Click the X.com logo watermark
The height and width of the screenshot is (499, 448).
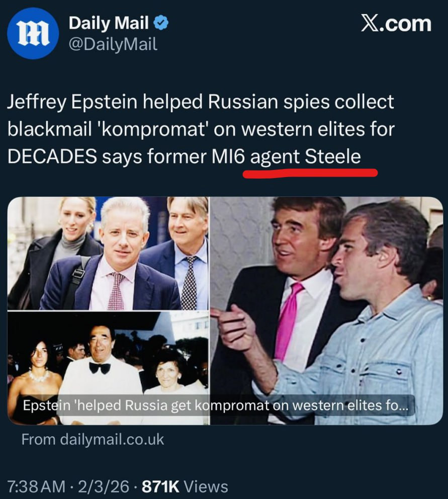point(396,23)
